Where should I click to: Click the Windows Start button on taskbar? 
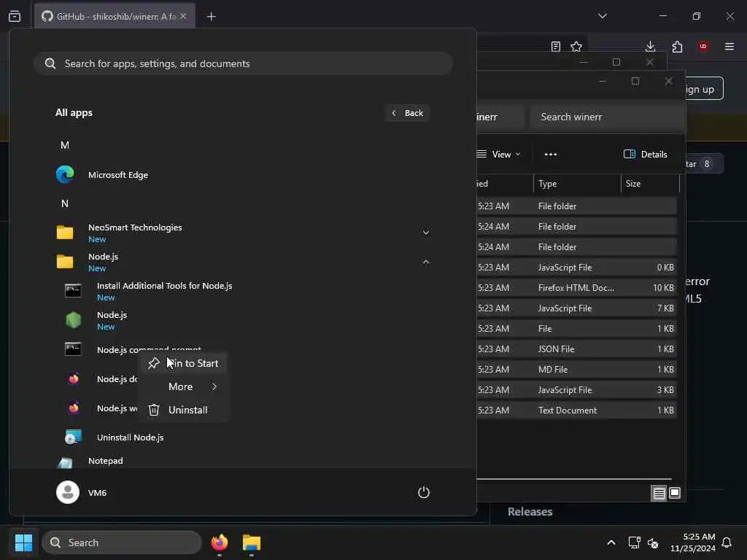(x=23, y=542)
